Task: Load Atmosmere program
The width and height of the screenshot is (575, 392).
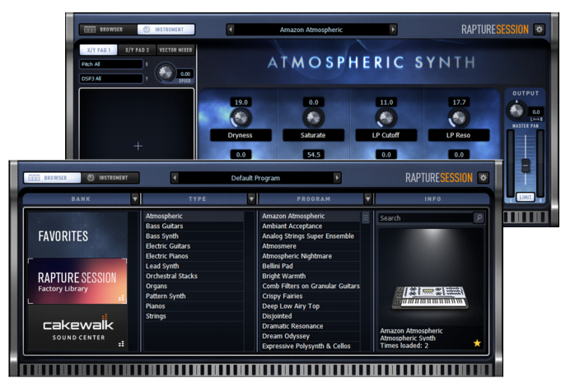Action: 311,246
